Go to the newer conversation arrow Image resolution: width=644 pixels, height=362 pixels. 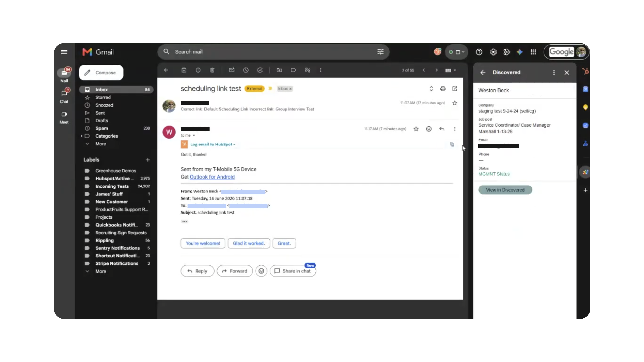coord(424,70)
